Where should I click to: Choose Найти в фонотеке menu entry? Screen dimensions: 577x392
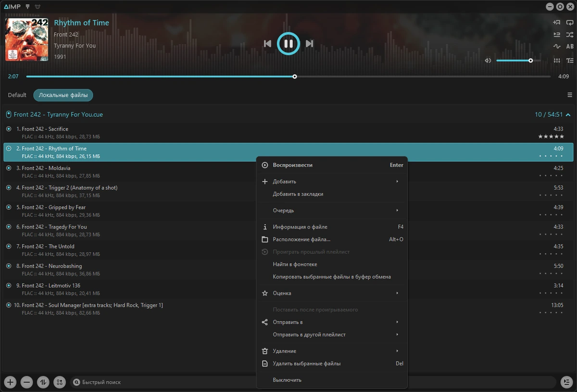(x=332, y=264)
